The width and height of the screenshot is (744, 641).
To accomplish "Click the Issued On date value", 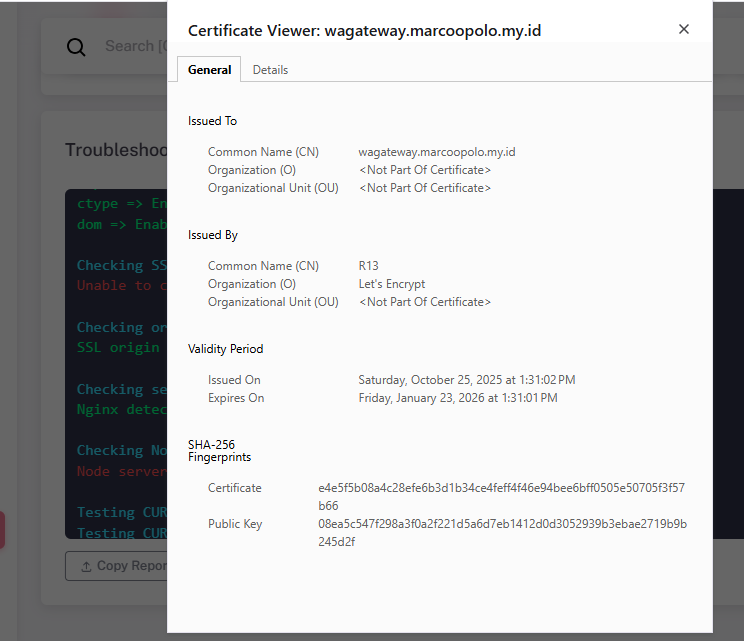I will [467, 380].
